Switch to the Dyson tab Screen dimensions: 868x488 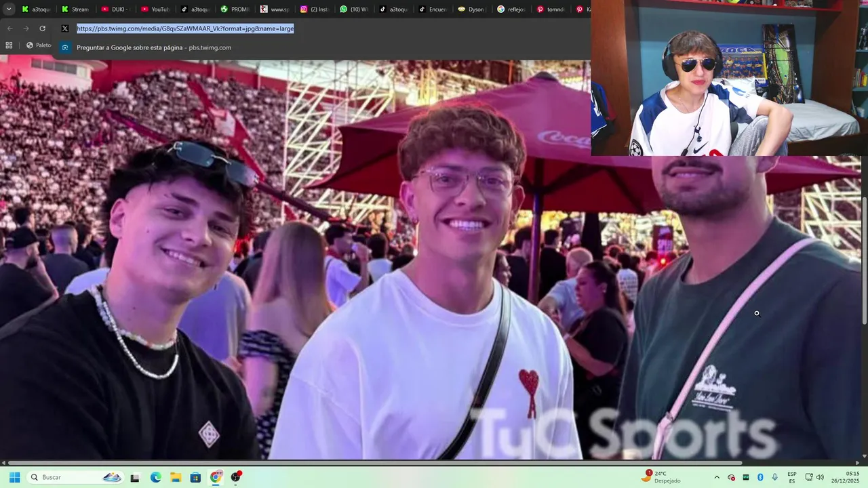point(472,9)
